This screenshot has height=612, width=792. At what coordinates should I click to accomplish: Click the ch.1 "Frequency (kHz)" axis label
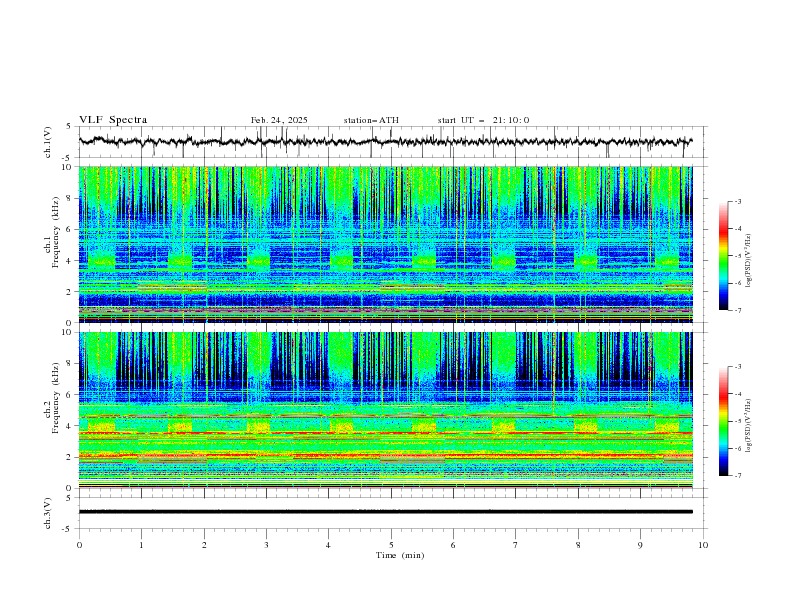pyautogui.click(x=56, y=232)
